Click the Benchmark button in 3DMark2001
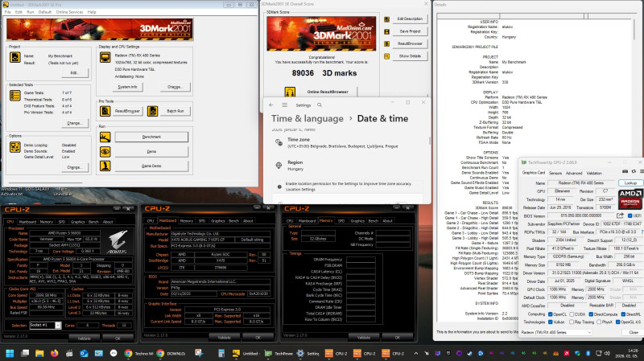The height and width of the screenshot is (361, 644). 151,137
